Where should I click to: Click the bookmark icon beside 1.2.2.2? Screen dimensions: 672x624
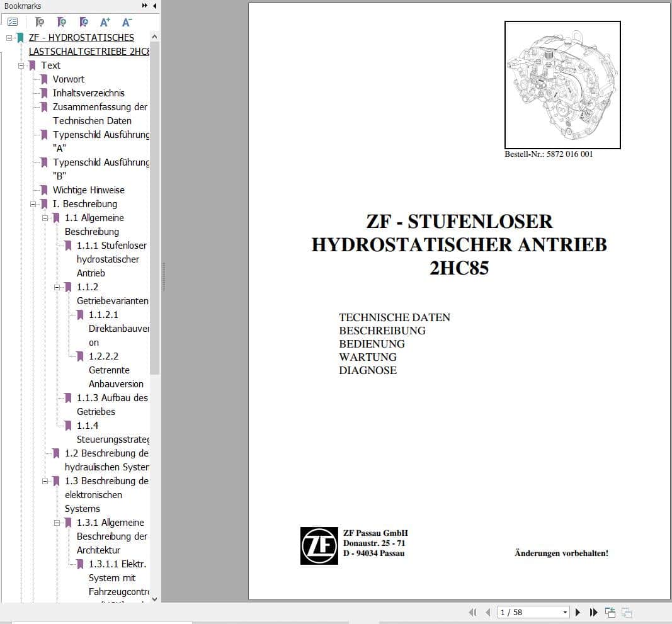tap(80, 356)
